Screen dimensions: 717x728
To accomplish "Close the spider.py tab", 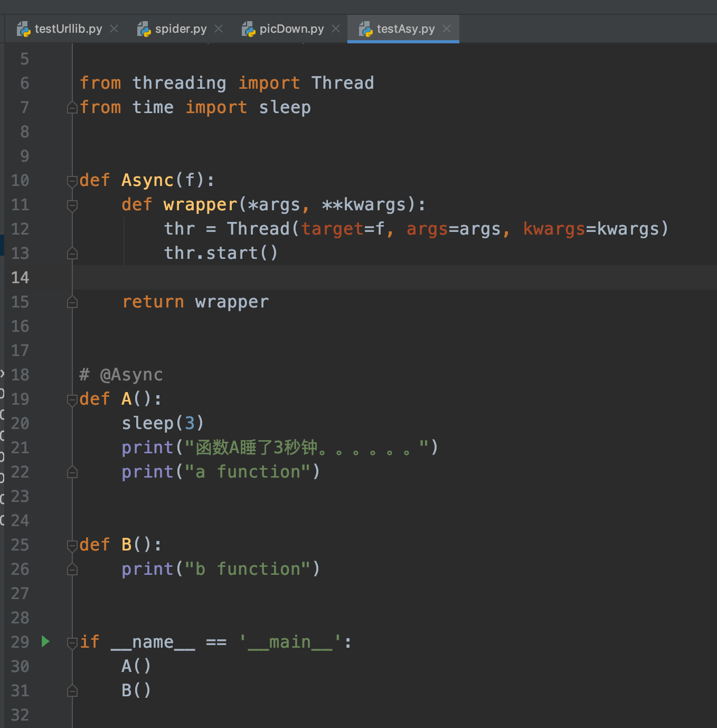I will coord(219,29).
